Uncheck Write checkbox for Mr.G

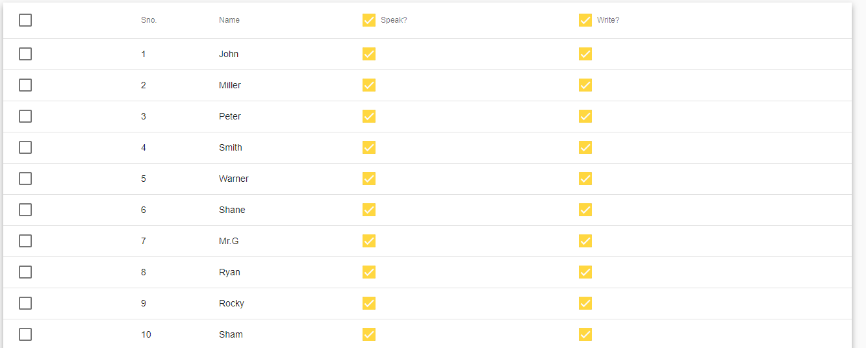pos(585,241)
